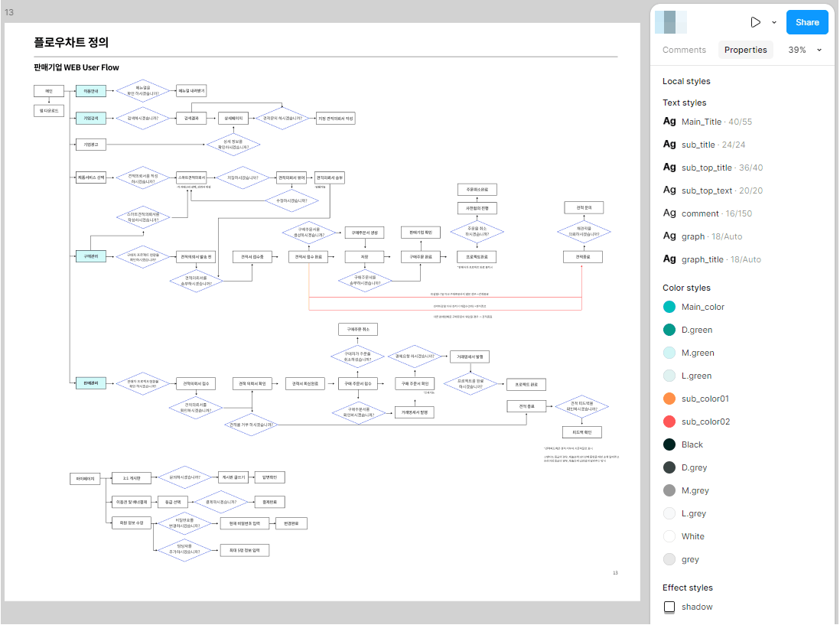
Task: Switch to the Comments tab
Action: click(684, 50)
